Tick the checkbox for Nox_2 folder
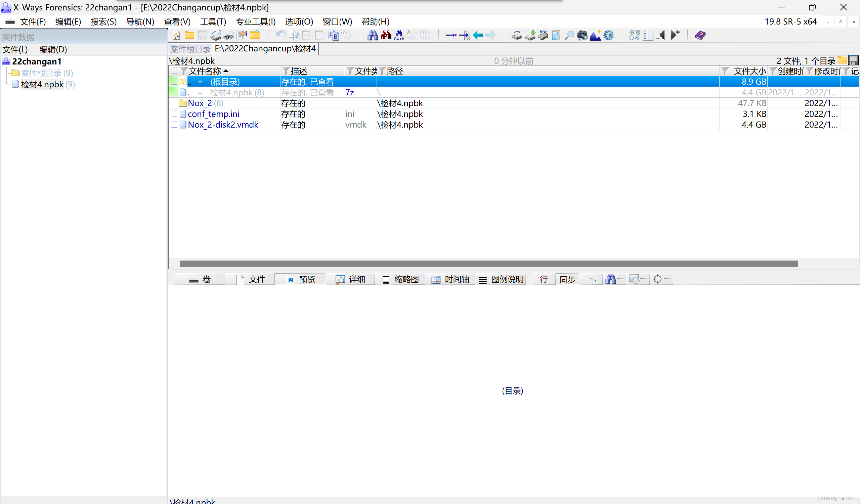Screen dimensions: 860x504 174,103
